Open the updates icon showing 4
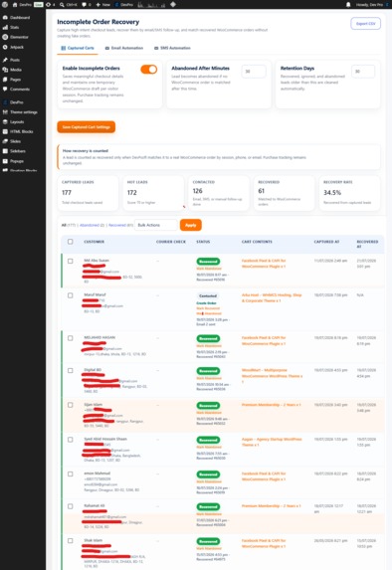 coord(50,4)
